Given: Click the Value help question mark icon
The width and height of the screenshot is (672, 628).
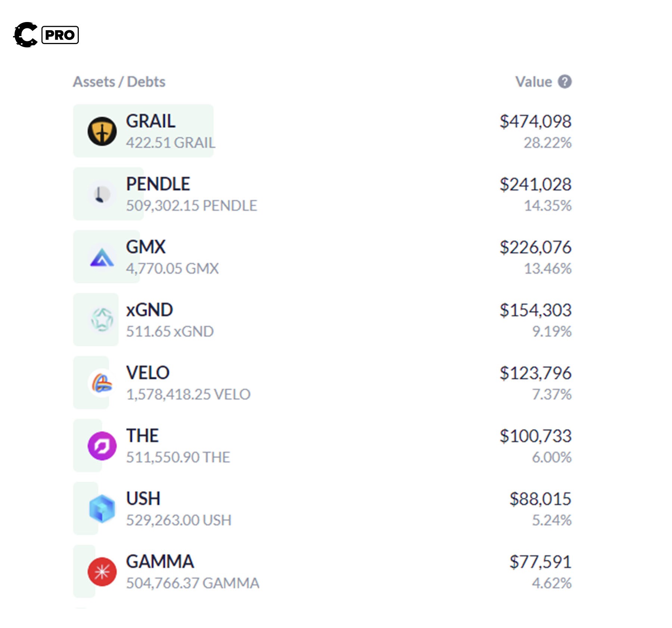Looking at the screenshot, I should point(564,82).
